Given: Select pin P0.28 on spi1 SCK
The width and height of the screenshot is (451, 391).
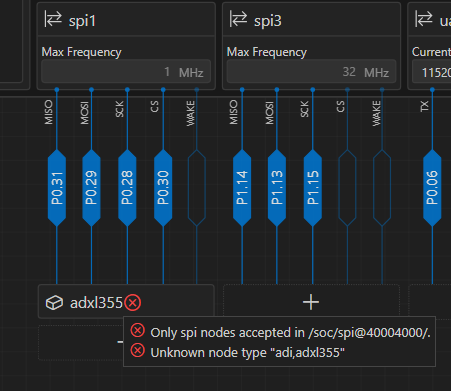Looking at the screenshot, I should tap(127, 188).
